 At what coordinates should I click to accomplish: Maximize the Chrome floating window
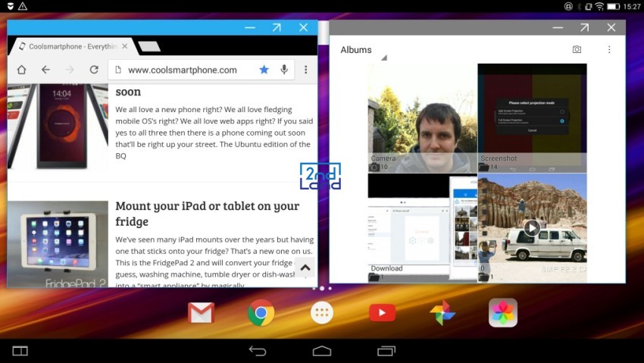(277, 27)
